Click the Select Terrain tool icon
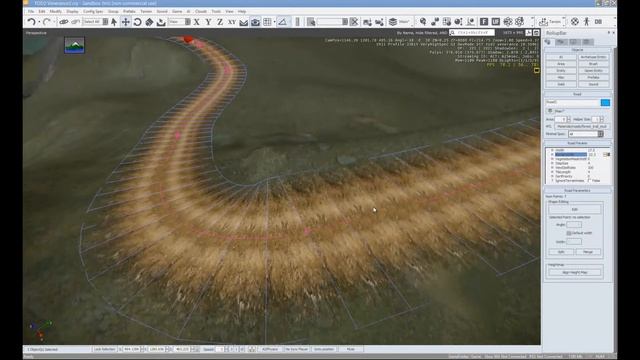The height and width of the screenshot is (360, 640). point(161,22)
